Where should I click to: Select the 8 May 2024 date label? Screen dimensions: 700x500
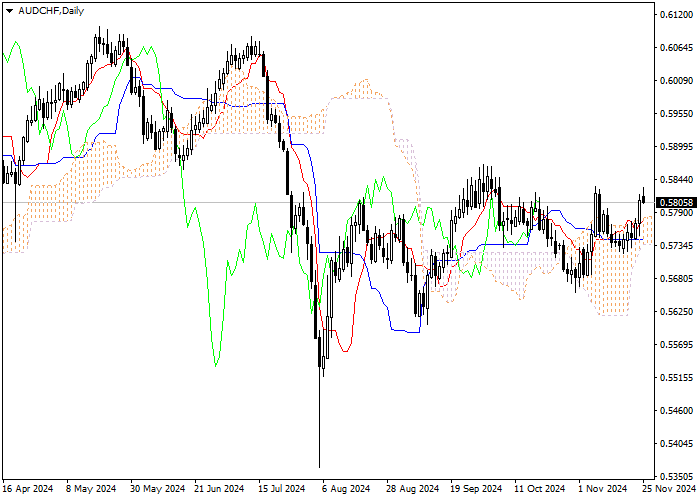coord(91,489)
